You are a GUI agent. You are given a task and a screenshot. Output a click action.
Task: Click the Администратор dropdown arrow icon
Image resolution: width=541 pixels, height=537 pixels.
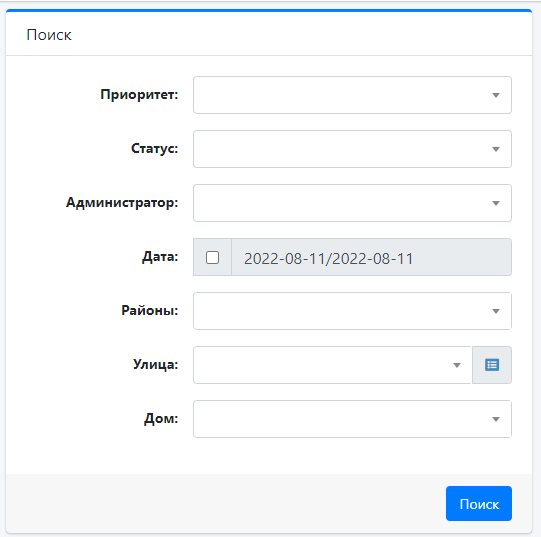(496, 203)
